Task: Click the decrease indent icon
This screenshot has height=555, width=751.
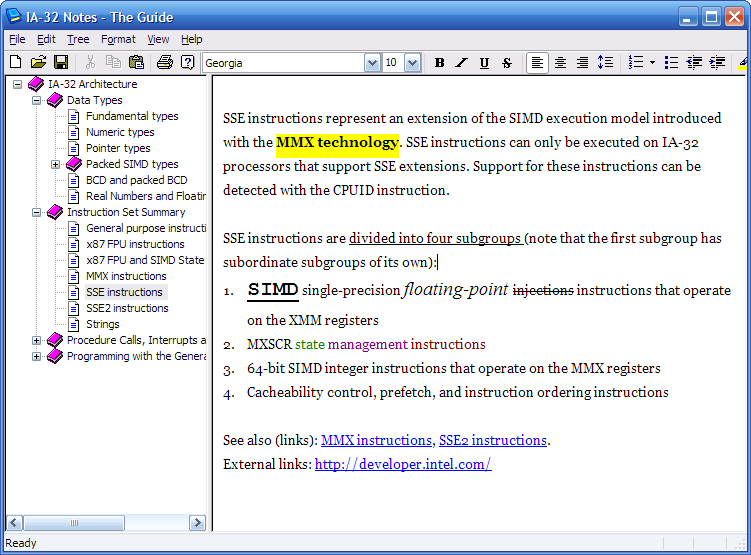Action: [694, 63]
